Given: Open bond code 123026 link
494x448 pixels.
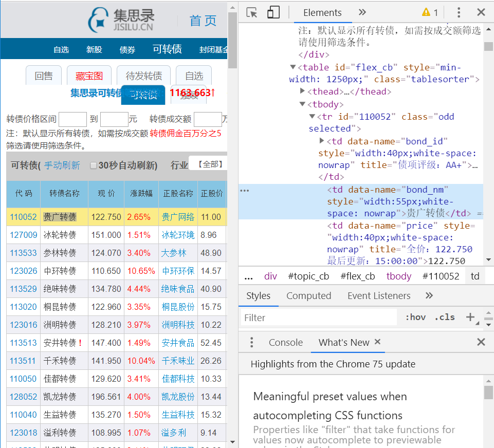Looking at the screenshot, I should pyautogui.click(x=23, y=271).
